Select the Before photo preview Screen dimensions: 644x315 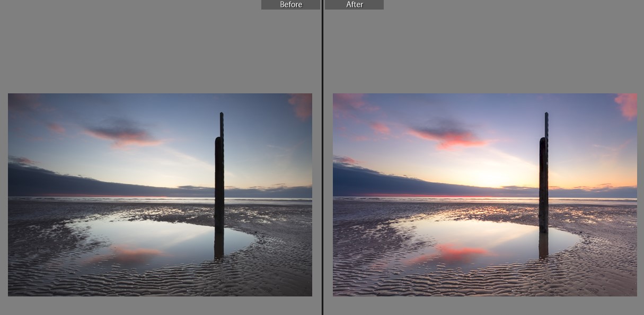click(x=160, y=195)
